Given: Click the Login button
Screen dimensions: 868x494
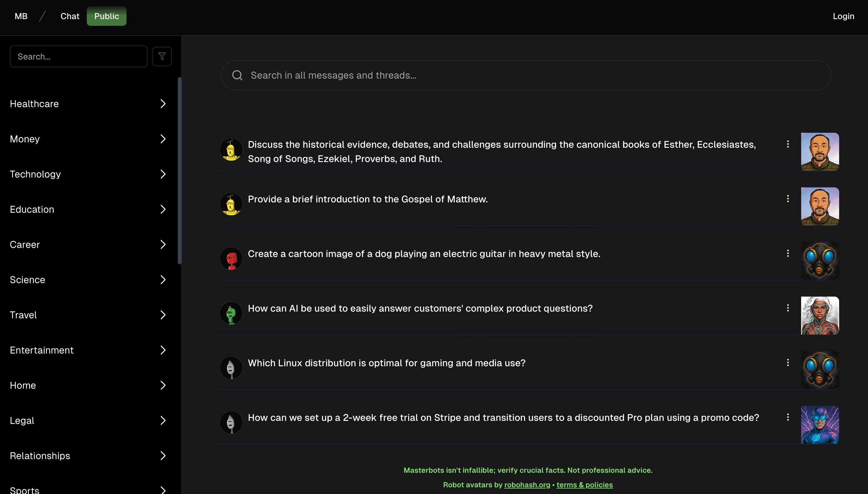Looking at the screenshot, I should pos(843,16).
